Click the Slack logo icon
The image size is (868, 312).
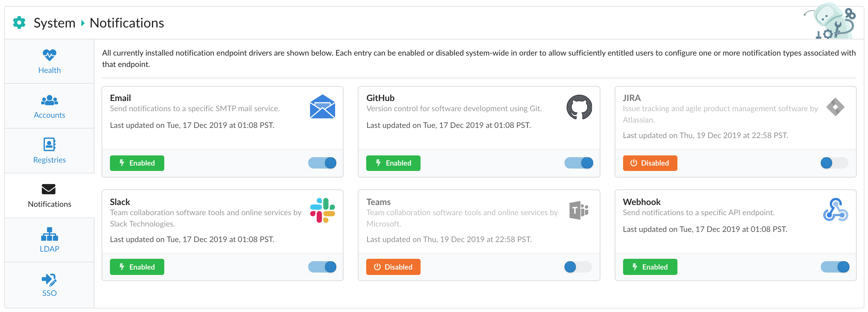[322, 210]
